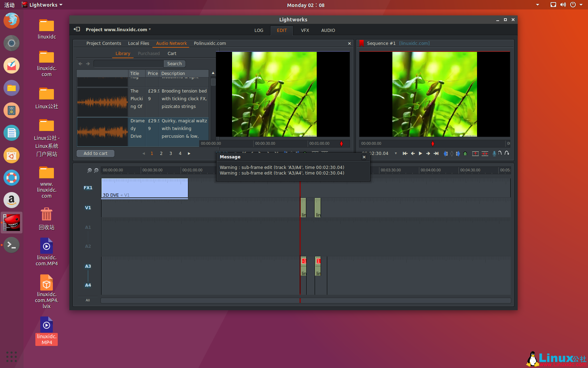Screen dimensions: 588x368
Task: Open the Project www.linuxidc.com dropdown arrow
Action: pyautogui.click(x=150, y=29)
